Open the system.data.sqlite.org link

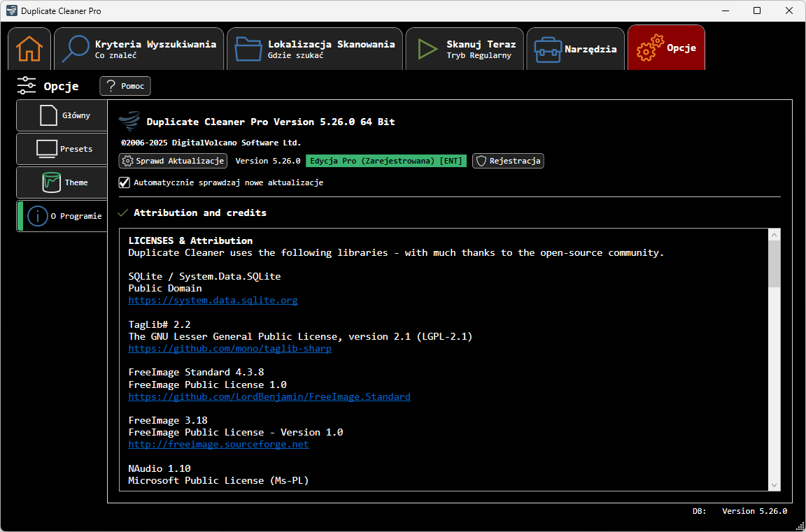[x=213, y=301]
